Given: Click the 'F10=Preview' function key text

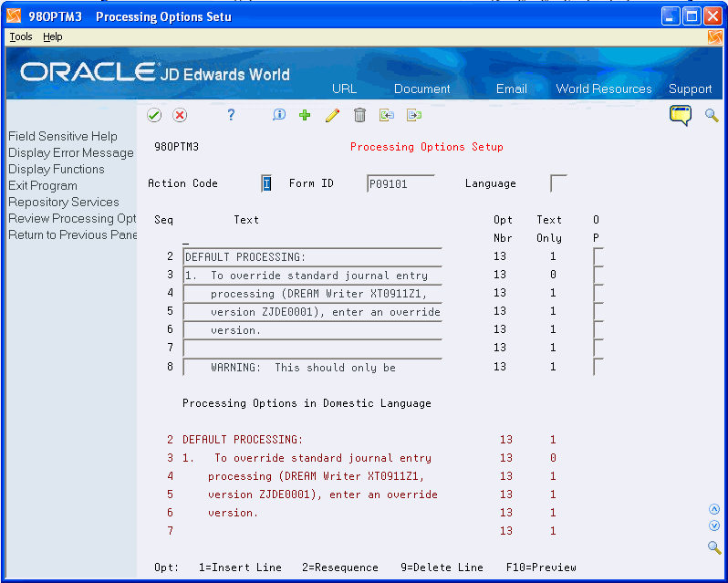Looking at the screenshot, I should 541,567.
